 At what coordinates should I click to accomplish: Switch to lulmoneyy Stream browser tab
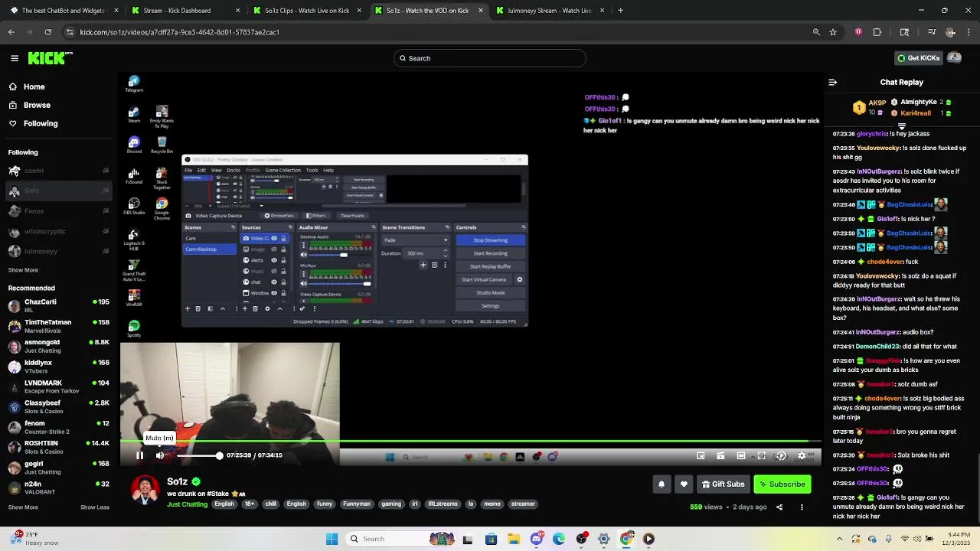pos(550,11)
